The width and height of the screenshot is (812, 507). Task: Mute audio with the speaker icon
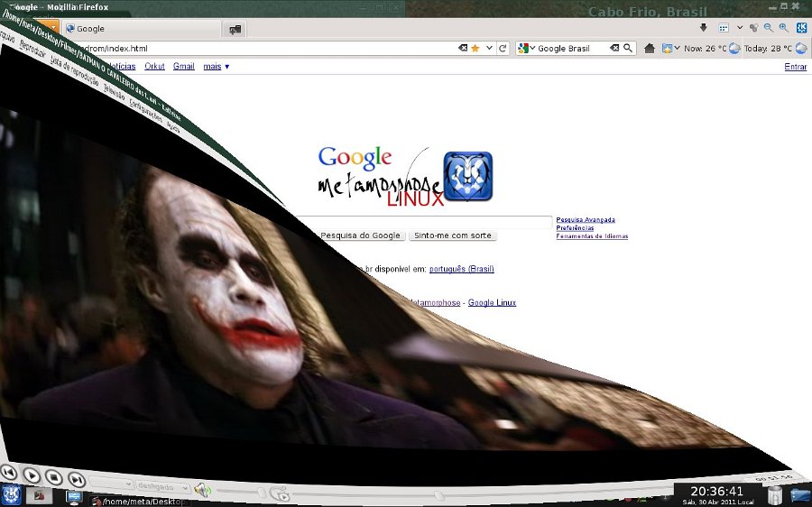202,489
